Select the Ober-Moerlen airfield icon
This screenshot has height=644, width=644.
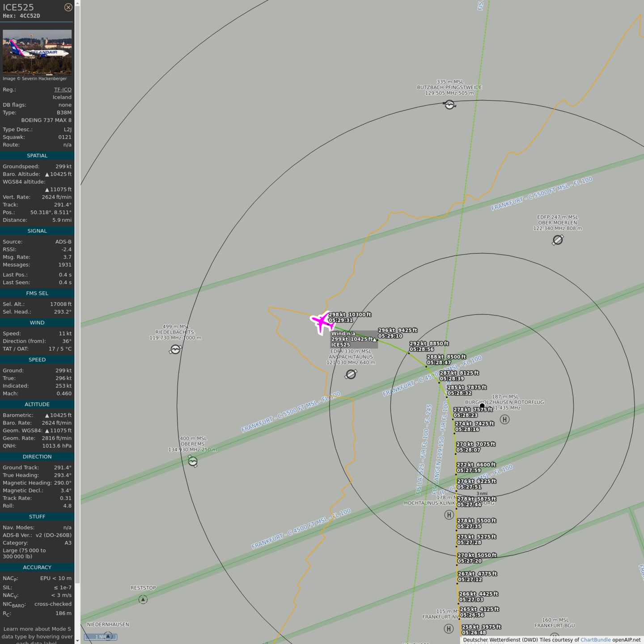558,240
